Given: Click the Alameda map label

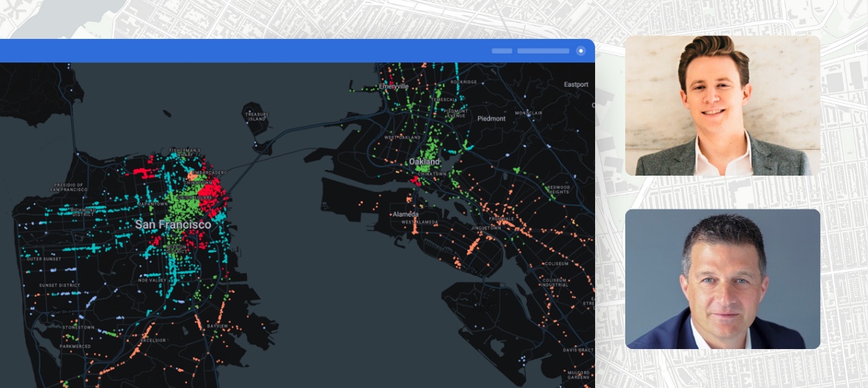Looking at the screenshot, I should pos(406,214).
